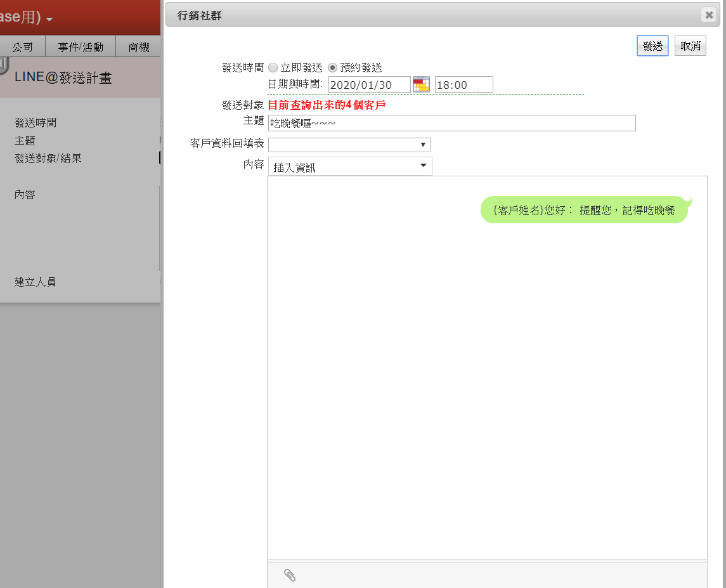Image resolution: width=726 pixels, height=588 pixels.
Task: Click the red 目前查詢出來的4個客戶 text
Action: tap(327, 105)
